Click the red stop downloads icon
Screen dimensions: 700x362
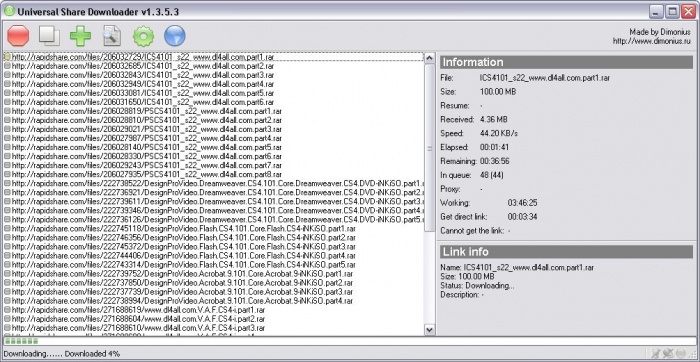click(18, 36)
